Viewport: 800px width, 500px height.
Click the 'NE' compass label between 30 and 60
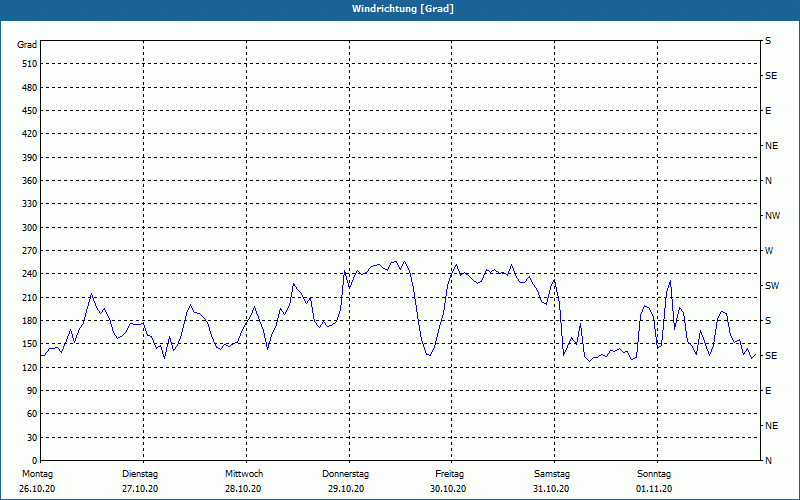(771, 426)
